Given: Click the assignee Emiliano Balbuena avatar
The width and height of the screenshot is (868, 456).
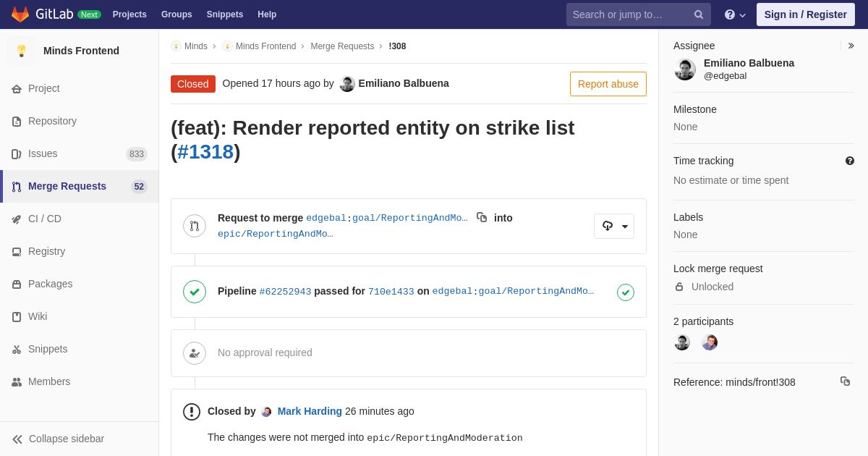Looking at the screenshot, I should coord(685,69).
